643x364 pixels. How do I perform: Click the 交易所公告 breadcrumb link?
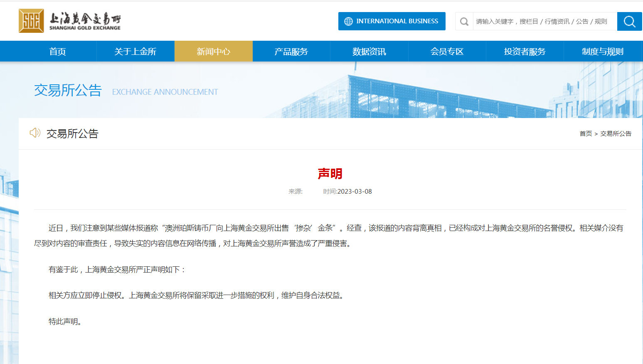(616, 134)
